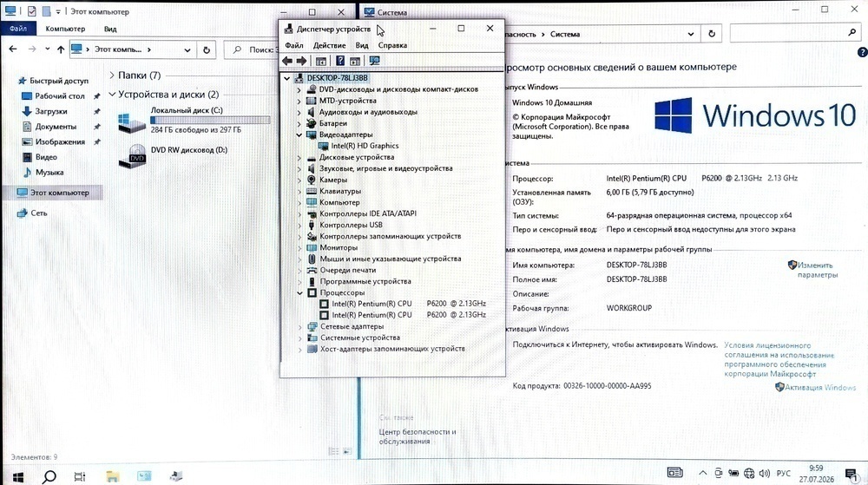
Task: Click volume speaker icon in system tray
Action: 765,474
